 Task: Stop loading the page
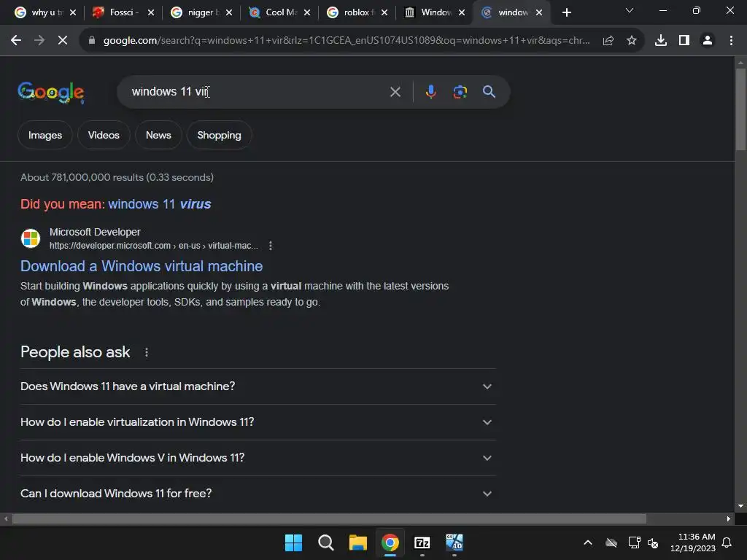point(63,41)
